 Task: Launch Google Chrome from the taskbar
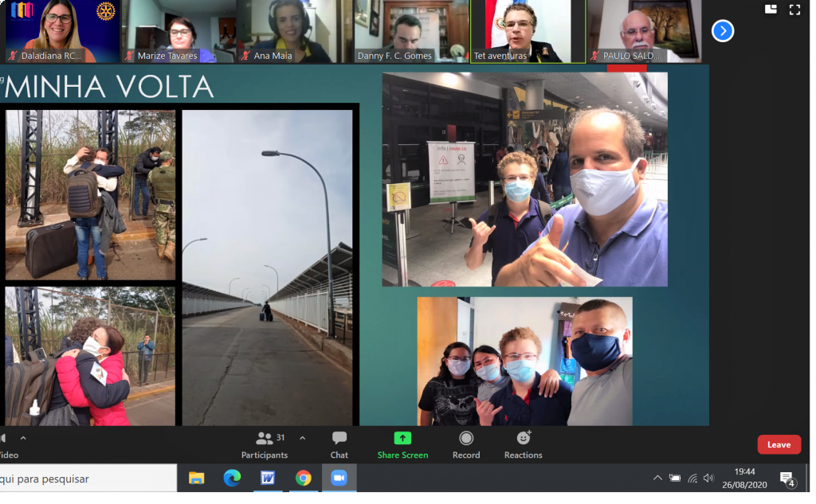point(303,478)
